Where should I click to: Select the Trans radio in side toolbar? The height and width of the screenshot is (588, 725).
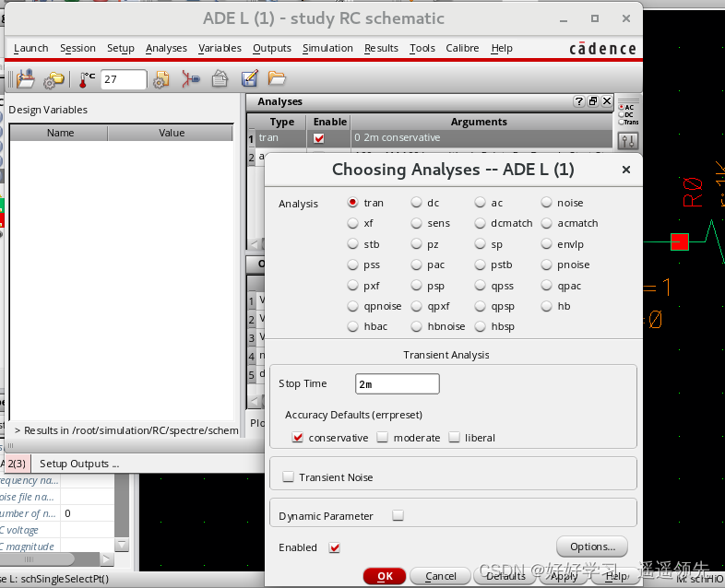coord(622,122)
